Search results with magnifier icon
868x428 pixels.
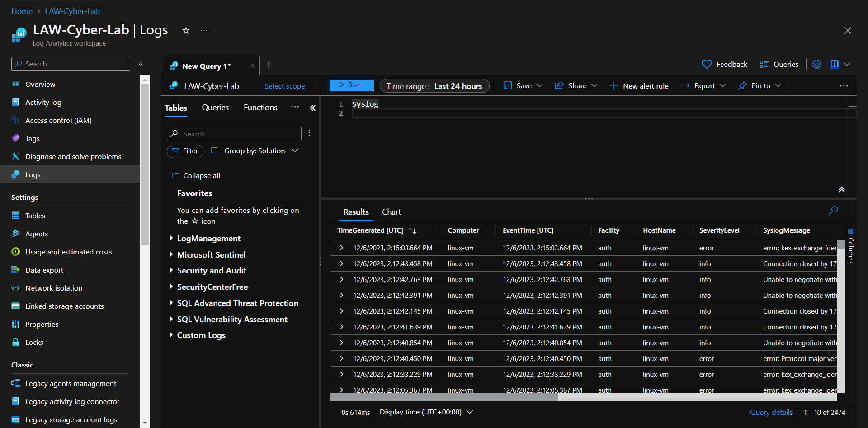[833, 211]
